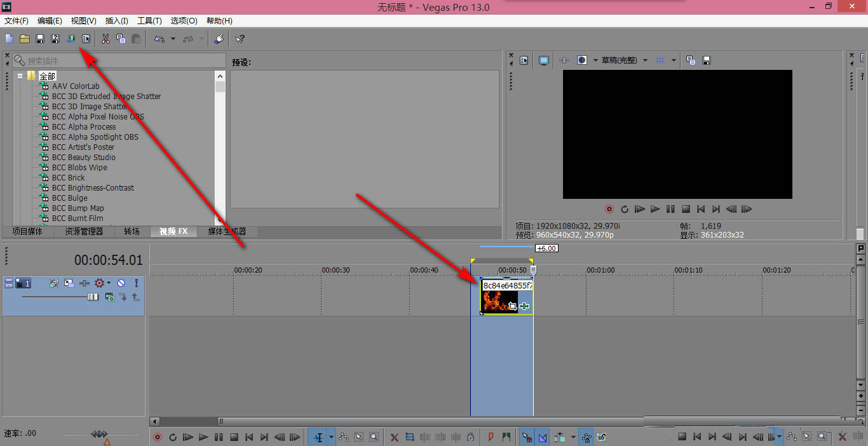Open the 编辑(E) menu
The width and height of the screenshot is (868, 446).
point(50,21)
